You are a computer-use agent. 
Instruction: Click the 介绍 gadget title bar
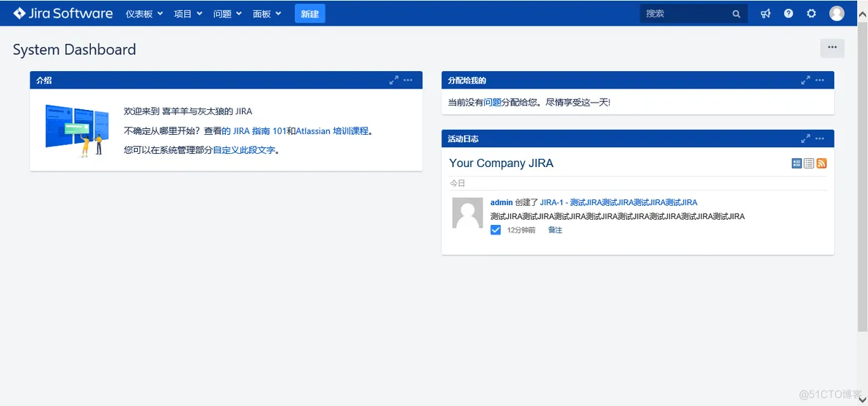pos(226,80)
